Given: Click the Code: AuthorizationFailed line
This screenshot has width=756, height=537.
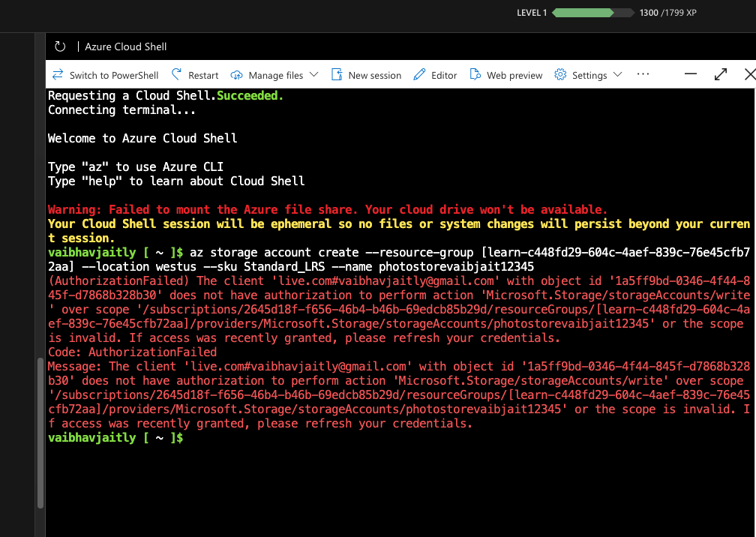Looking at the screenshot, I should pos(132,352).
